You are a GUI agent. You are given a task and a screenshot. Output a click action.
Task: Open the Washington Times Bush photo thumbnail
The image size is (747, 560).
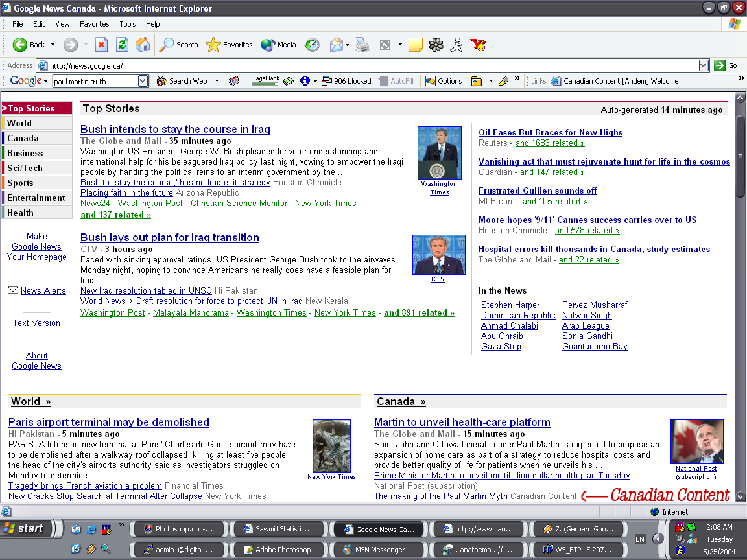(x=439, y=153)
